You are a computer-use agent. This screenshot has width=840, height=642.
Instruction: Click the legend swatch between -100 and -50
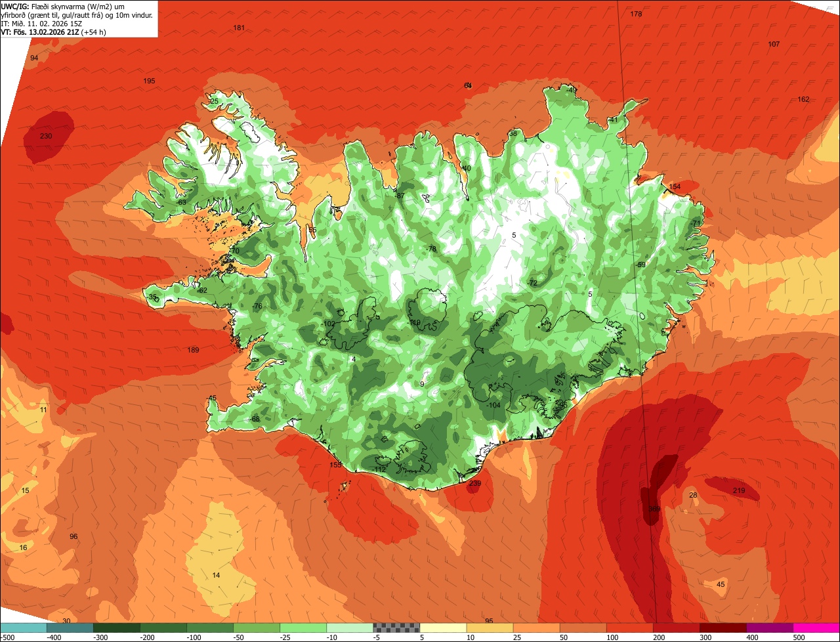pyautogui.click(x=210, y=628)
